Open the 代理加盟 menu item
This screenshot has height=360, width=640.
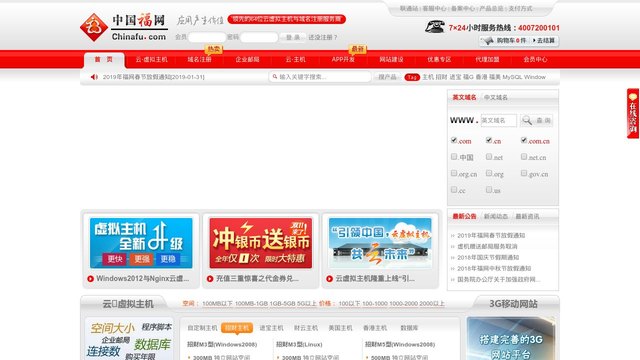click(487, 60)
